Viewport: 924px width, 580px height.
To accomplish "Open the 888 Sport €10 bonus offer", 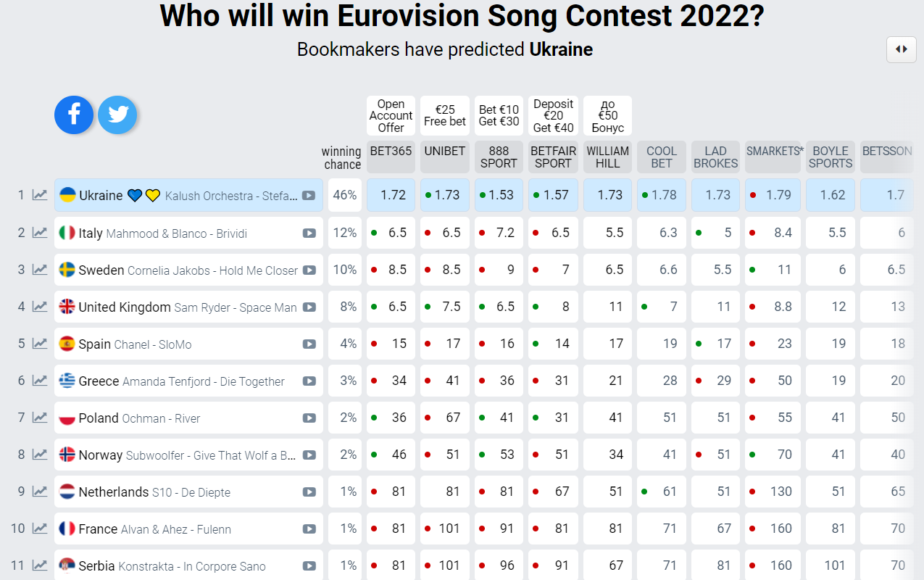I will (499, 116).
